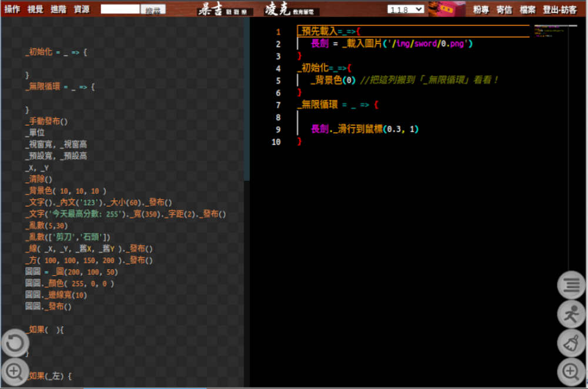Click the 暴吉 calligraphy logo
This screenshot has width=588, height=389.
225,9
